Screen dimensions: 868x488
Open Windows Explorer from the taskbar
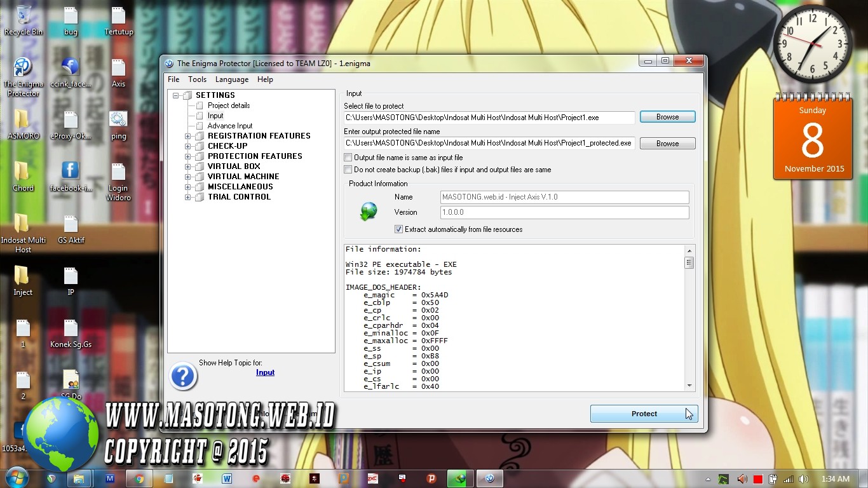79,478
